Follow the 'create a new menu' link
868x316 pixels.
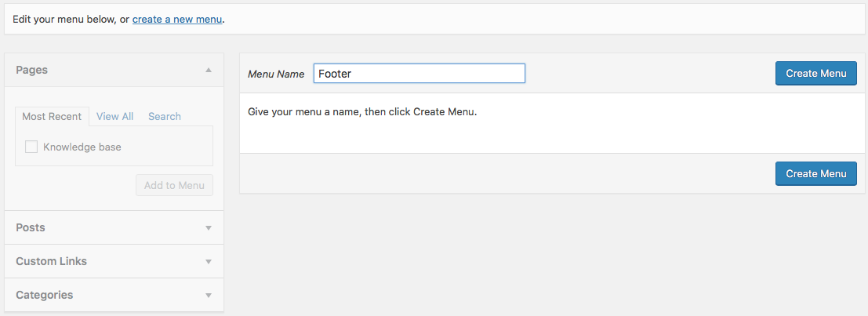pyautogui.click(x=177, y=17)
